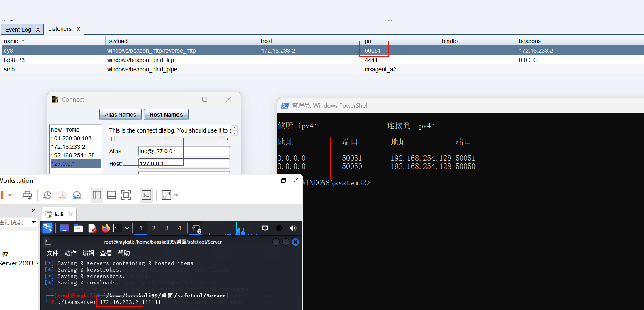The height and width of the screenshot is (310, 644).
Task: Click the Kali volume speaker icon
Action: pyautogui.click(x=293, y=228)
